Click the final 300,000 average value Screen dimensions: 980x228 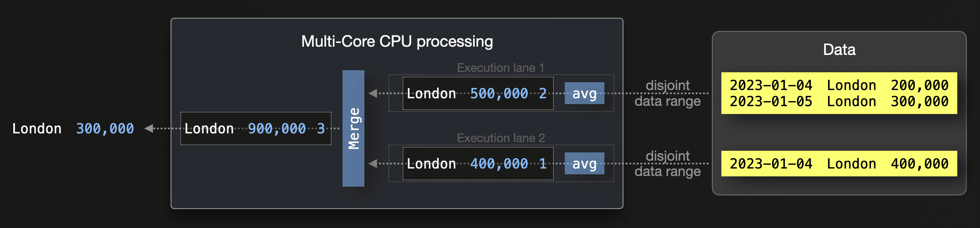click(x=105, y=128)
